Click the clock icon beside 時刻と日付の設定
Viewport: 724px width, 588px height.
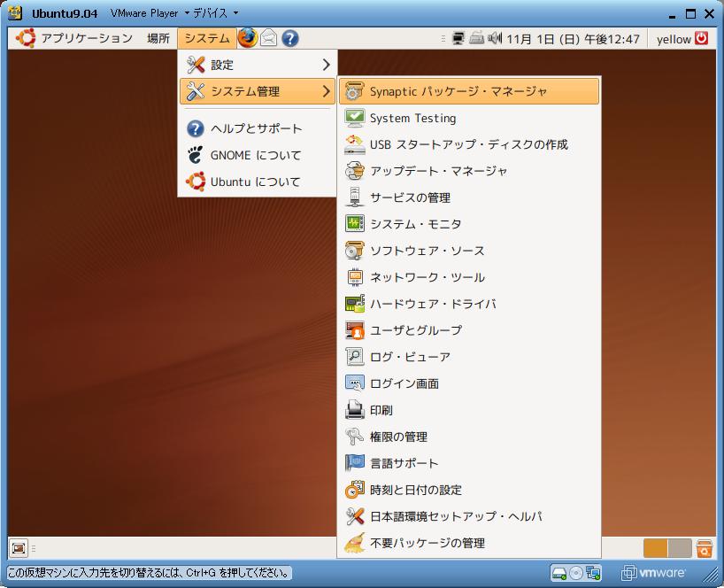[355, 490]
